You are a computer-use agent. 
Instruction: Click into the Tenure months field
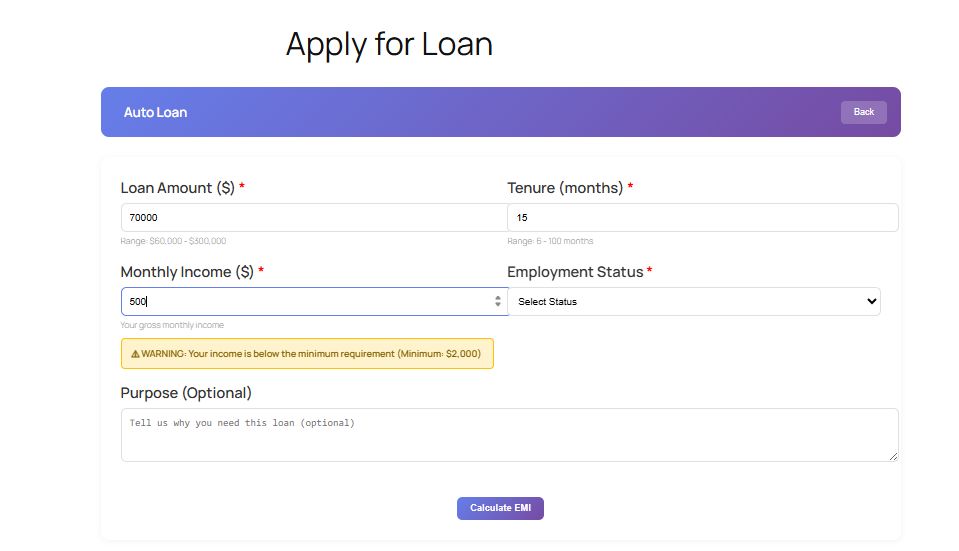tap(702, 218)
